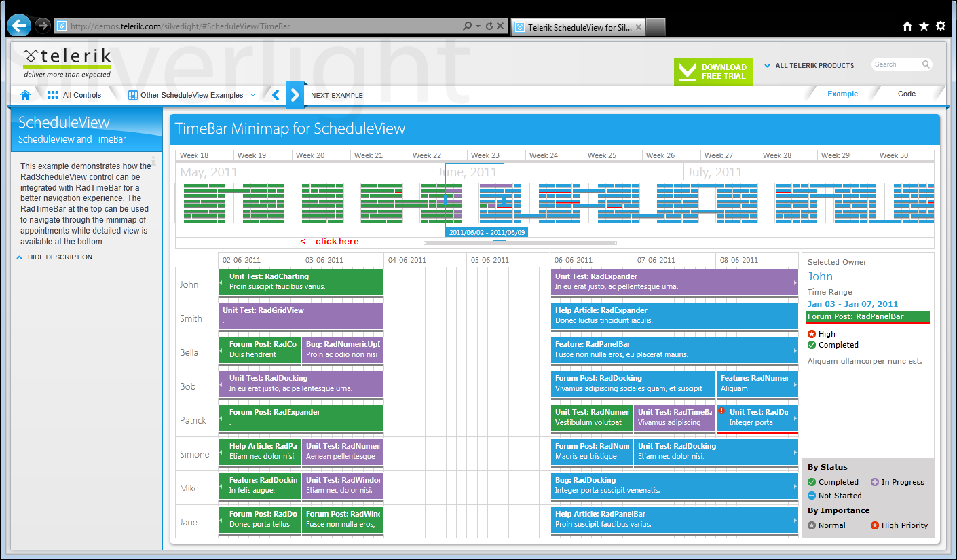Open the Other ScheduleView Examples dropdown
The height and width of the screenshot is (560, 957).
coord(192,95)
